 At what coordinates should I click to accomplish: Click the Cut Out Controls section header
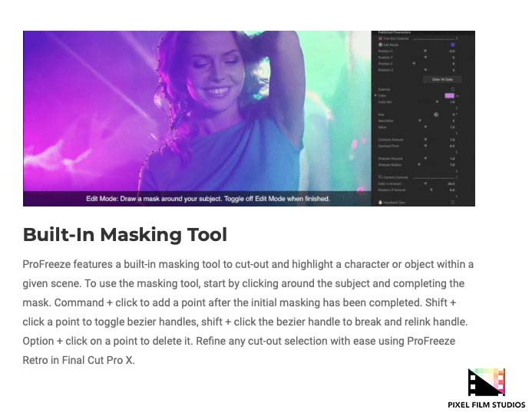tap(395, 38)
